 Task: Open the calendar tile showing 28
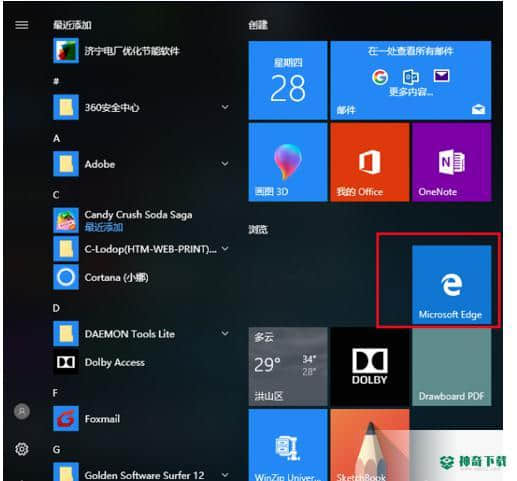coord(288,80)
